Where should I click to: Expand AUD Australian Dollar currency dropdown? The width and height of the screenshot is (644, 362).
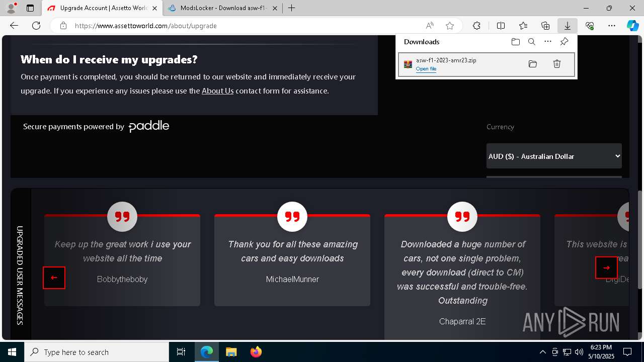[554, 156]
